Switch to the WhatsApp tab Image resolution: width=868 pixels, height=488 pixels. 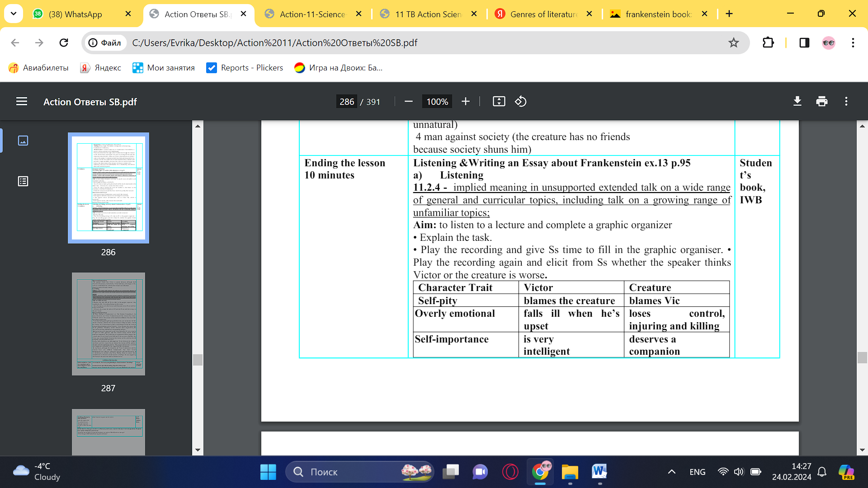click(x=75, y=14)
